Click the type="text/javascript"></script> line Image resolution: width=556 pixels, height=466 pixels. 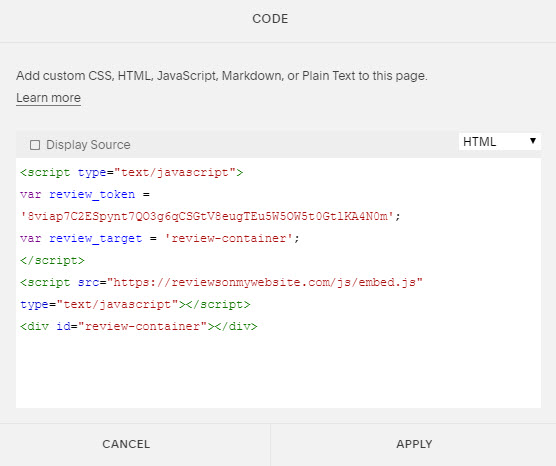[135, 305]
